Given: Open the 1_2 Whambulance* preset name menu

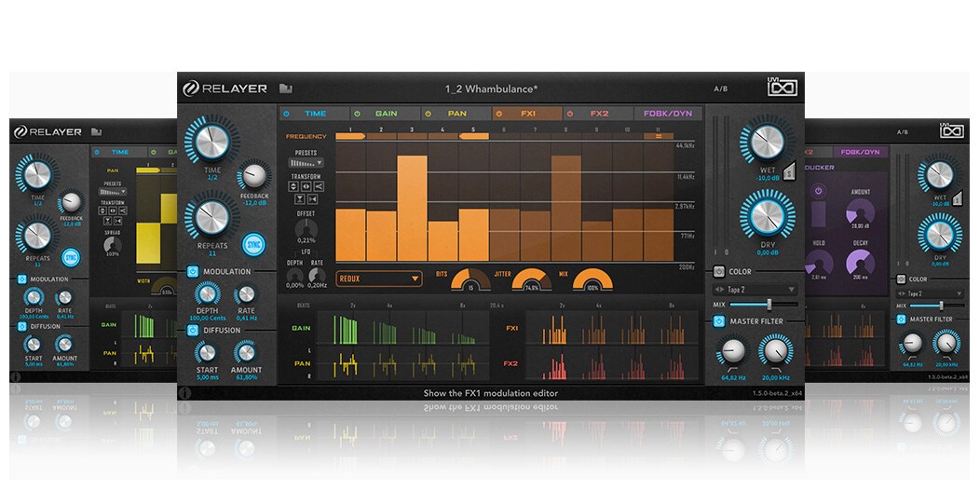Looking at the screenshot, I should [x=491, y=88].
